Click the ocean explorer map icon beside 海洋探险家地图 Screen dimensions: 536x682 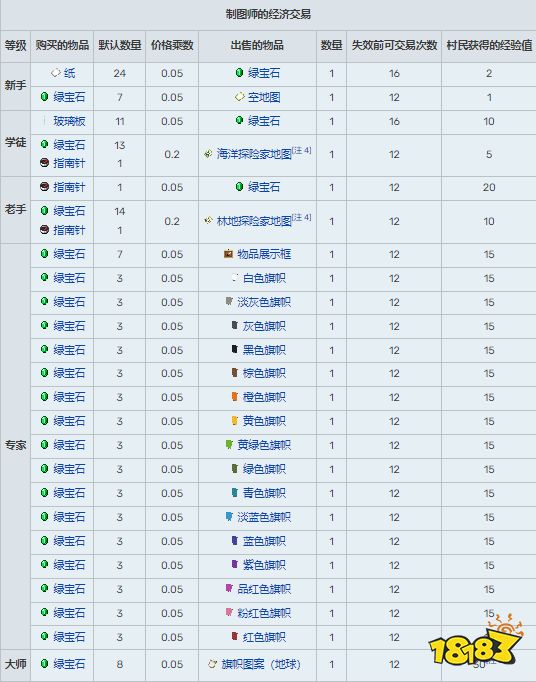pos(208,154)
